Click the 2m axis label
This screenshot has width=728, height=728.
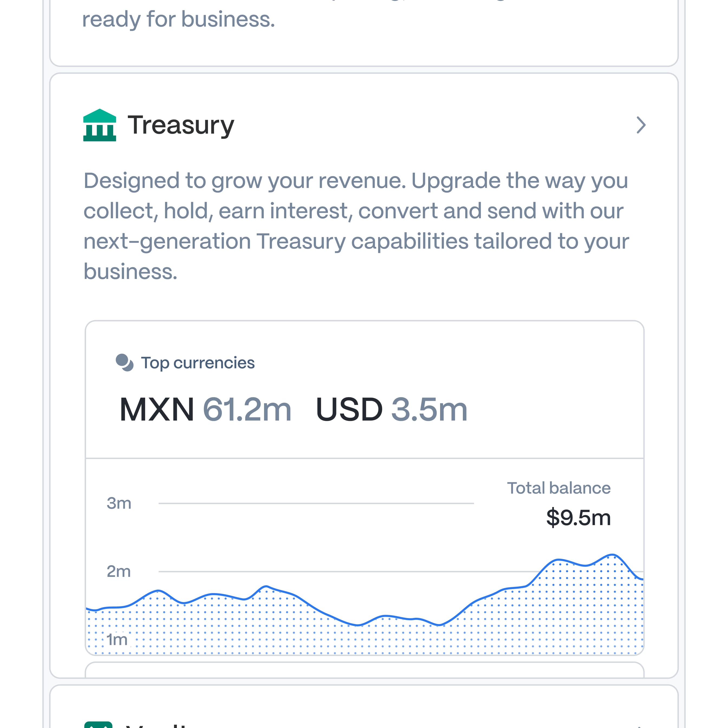click(119, 571)
